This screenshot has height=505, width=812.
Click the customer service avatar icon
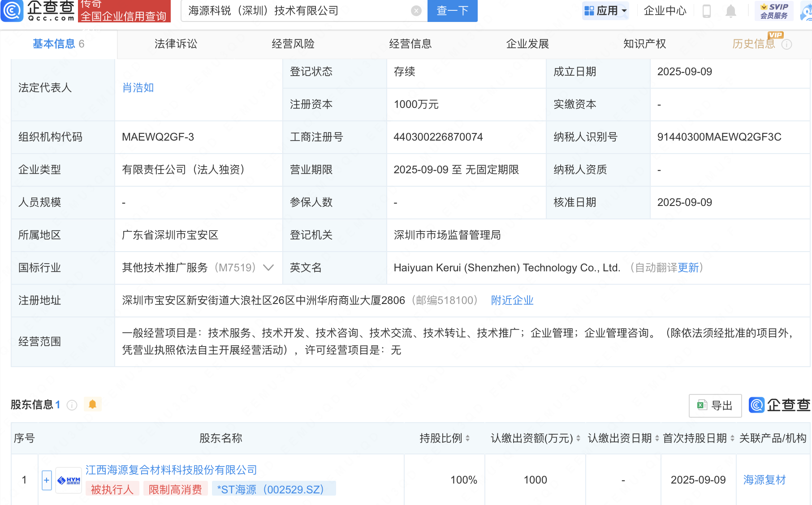pos(807,11)
